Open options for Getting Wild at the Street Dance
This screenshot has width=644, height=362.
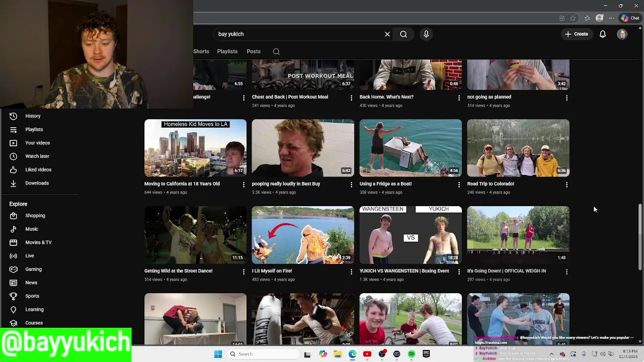coord(244,271)
